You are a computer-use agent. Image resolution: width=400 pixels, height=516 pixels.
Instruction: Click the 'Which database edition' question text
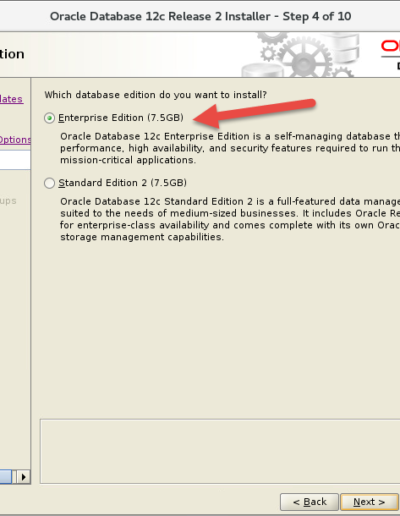point(156,95)
